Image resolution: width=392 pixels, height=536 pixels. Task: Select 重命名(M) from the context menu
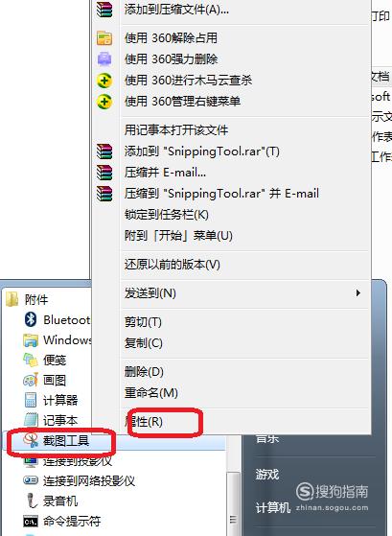[x=151, y=393]
